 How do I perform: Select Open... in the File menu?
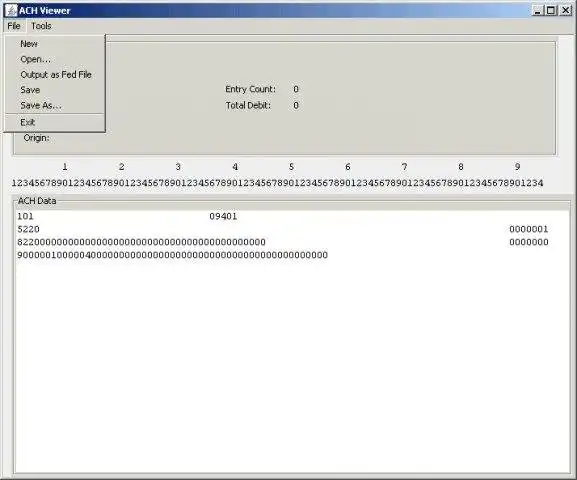(54, 59)
